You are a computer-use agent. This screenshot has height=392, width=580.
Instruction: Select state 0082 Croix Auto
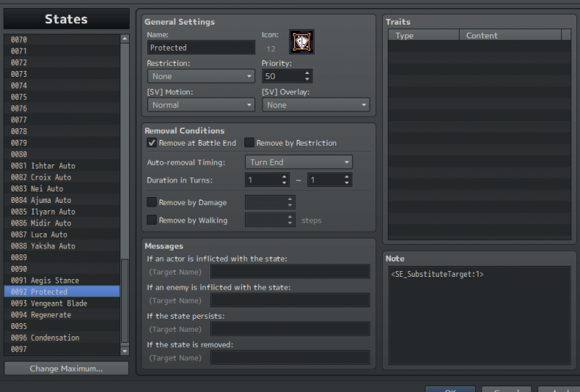tap(62, 177)
